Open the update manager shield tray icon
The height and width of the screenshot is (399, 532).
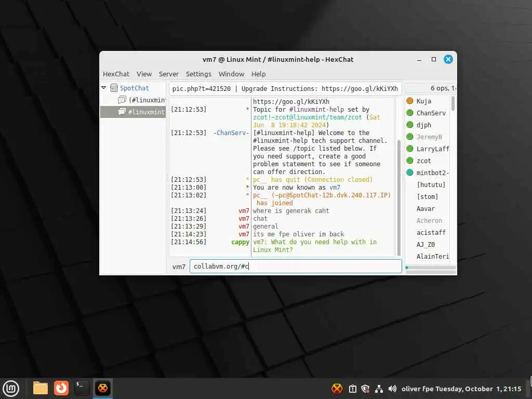365,389
